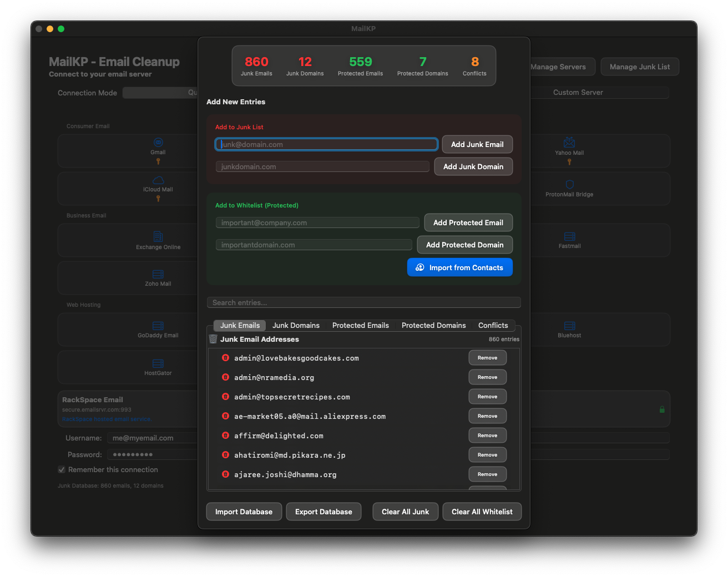
Task: Click the Password field in main window
Action: pyautogui.click(x=153, y=454)
